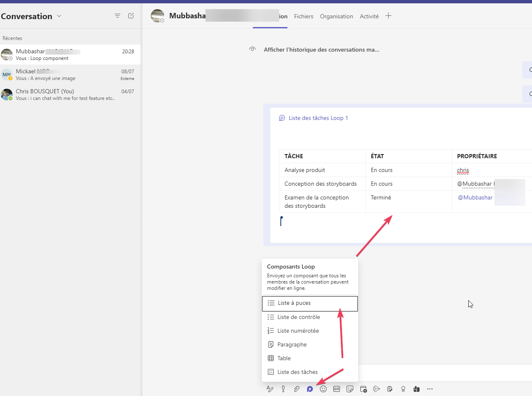Screen dimensions: 532x396
Task: Open the GIF picker
Action: pos(337,389)
